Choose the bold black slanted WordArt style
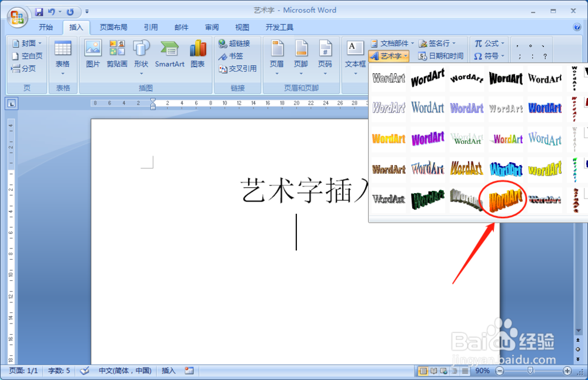This screenshot has height=380, width=588. 427,78
